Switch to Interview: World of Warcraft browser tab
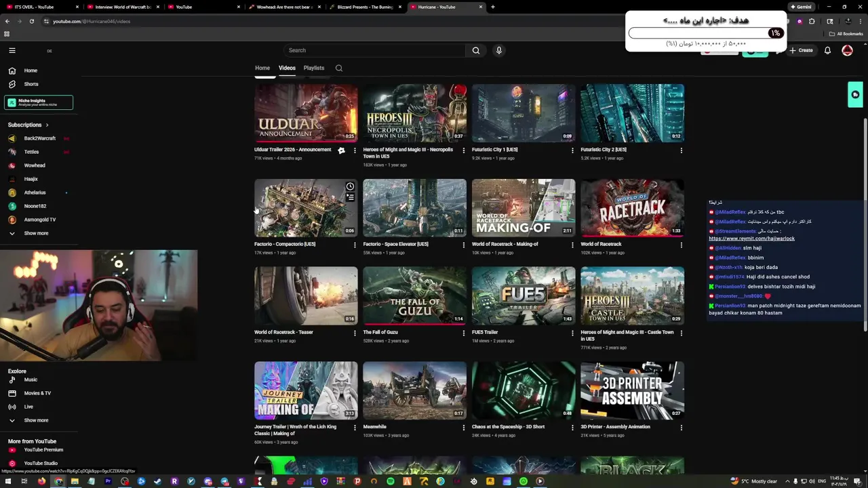The image size is (868, 488). (123, 7)
